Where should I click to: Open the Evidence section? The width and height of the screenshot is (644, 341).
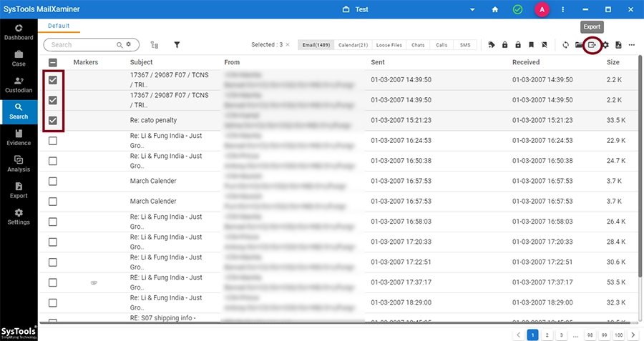point(19,138)
